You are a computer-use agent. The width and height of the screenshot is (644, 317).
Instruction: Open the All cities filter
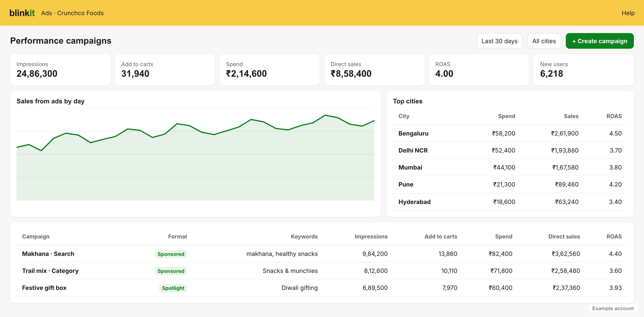(544, 41)
